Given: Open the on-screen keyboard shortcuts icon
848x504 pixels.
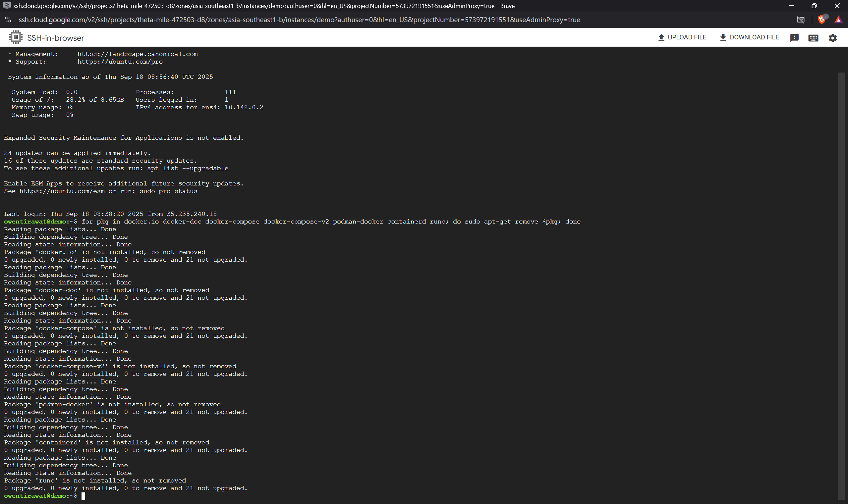Looking at the screenshot, I should [813, 38].
